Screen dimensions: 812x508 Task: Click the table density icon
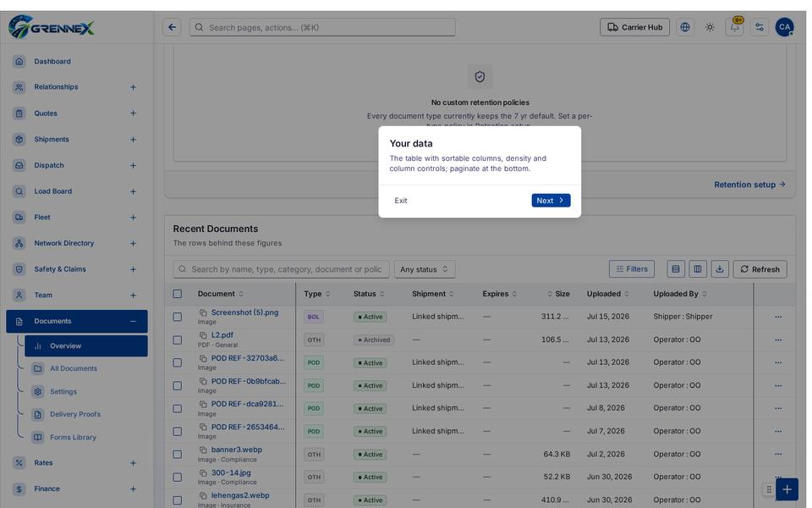pyautogui.click(x=675, y=269)
